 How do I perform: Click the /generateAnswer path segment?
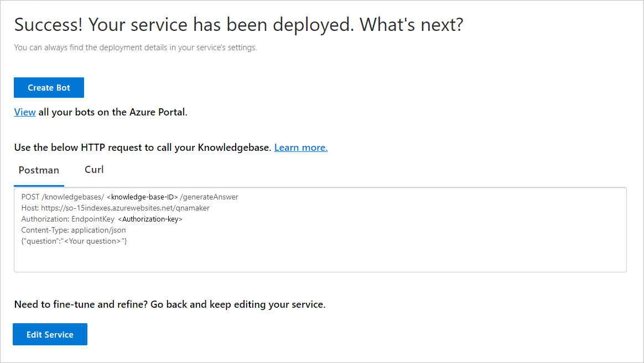click(x=209, y=197)
